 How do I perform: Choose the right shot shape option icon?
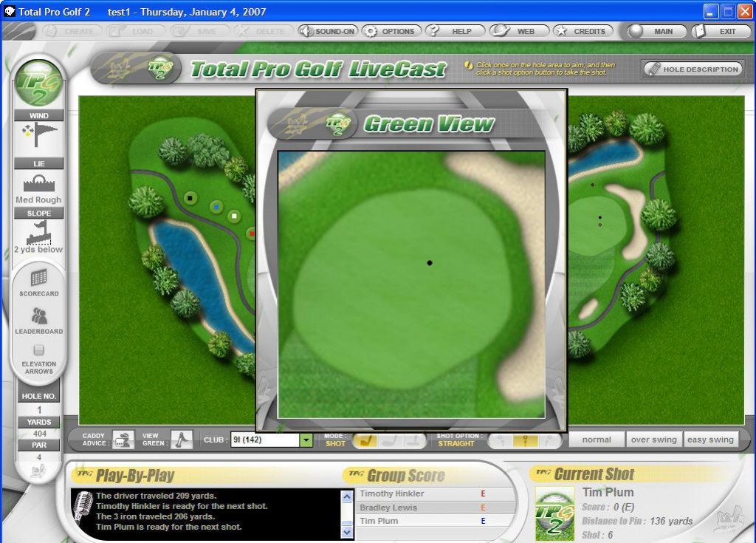pyautogui.click(x=549, y=440)
